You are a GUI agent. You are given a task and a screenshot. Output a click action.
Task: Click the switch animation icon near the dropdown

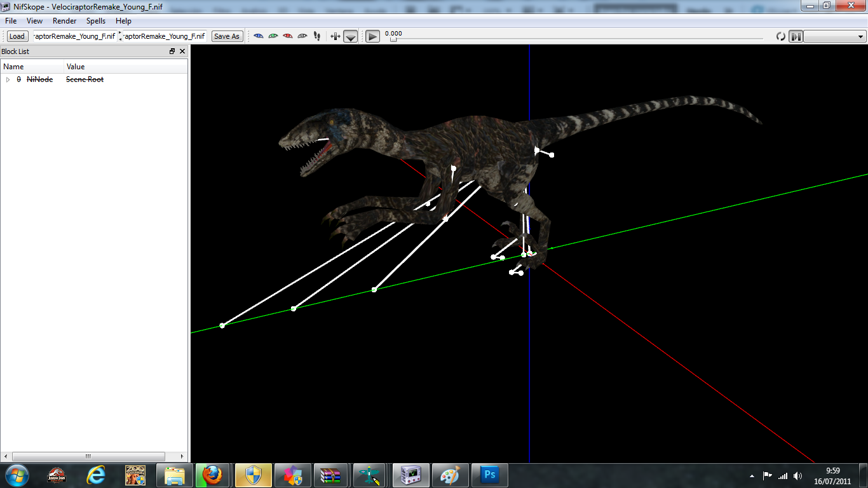[796, 36]
